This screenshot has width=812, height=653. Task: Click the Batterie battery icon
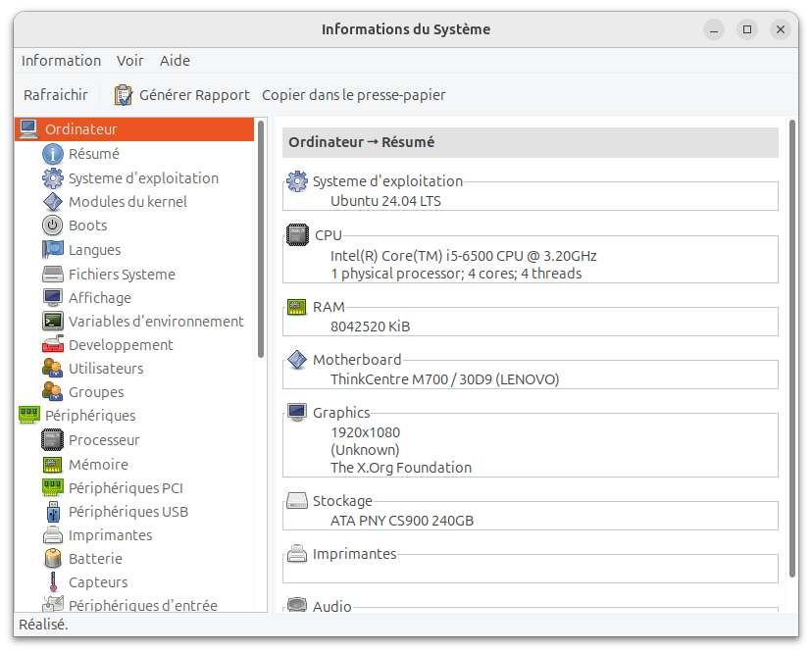tap(52, 559)
